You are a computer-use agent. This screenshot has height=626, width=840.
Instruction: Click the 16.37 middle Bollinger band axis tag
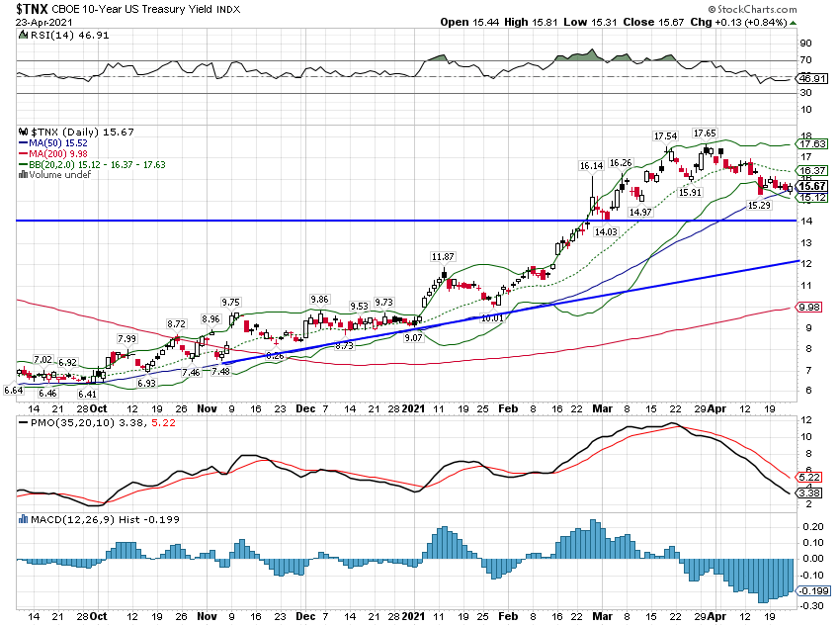(813, 170)
